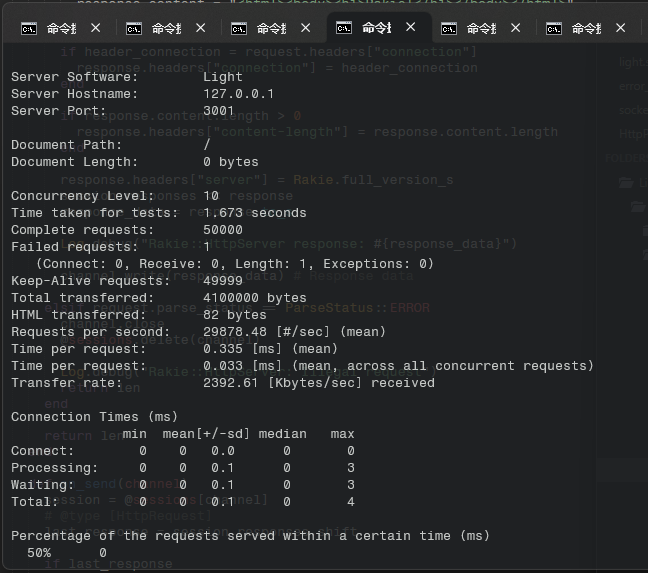Click the server port value '3001'
This screenshot has height=573, width=648.
tap(219, 111)
